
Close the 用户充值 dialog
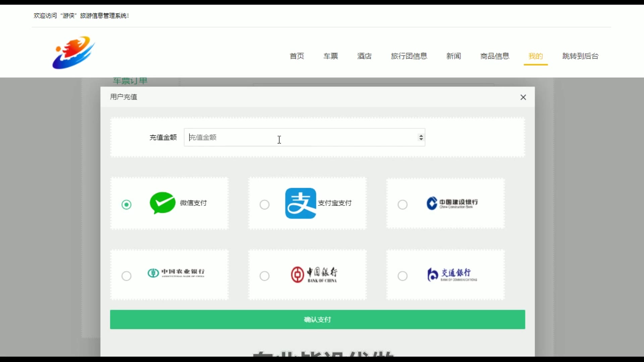coord(523,97)
